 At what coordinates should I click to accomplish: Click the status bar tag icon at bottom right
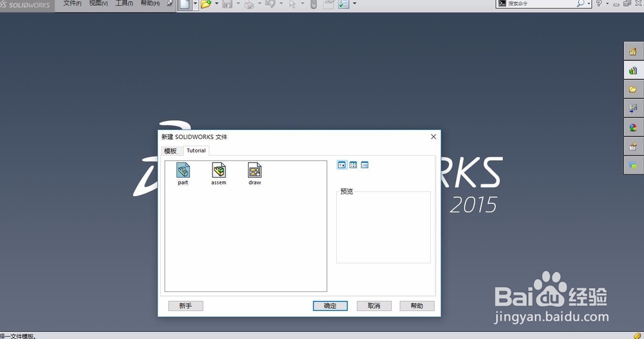click(637, 336)
